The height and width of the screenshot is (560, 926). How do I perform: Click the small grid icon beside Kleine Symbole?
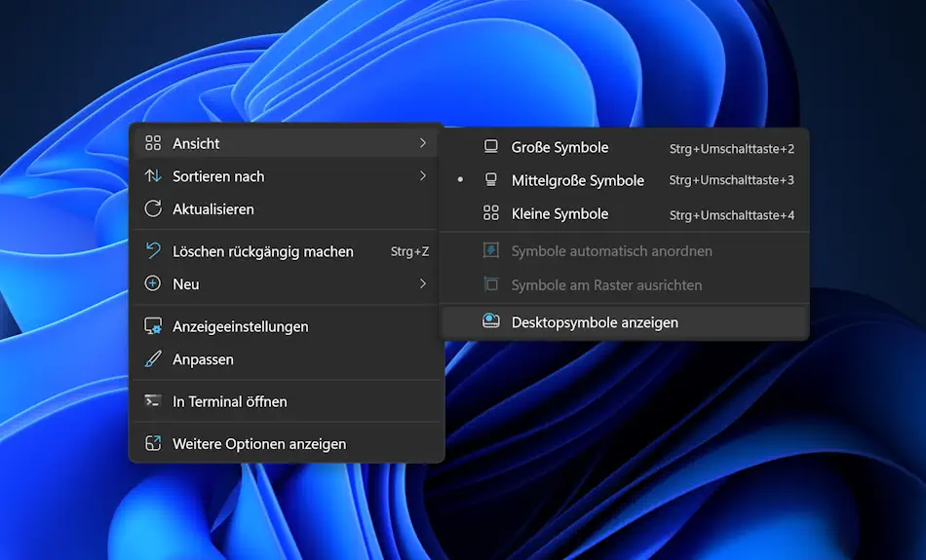(490, 213)
